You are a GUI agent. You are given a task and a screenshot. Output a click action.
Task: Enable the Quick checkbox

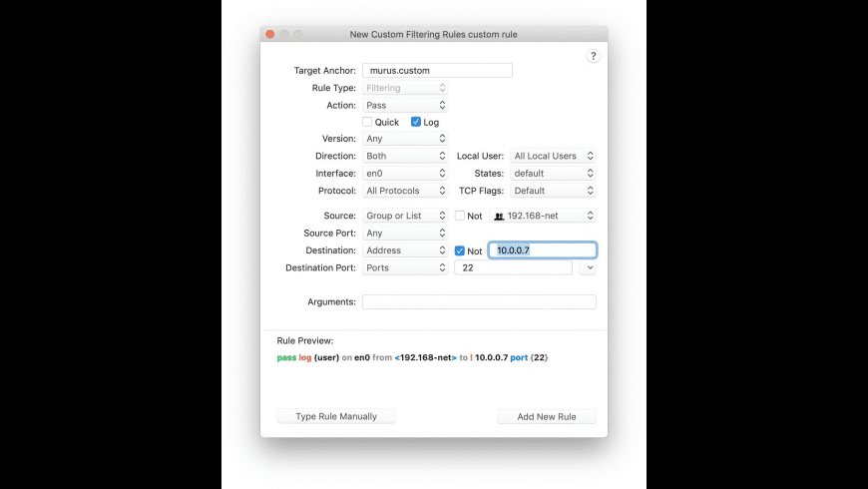coord(367,122)
